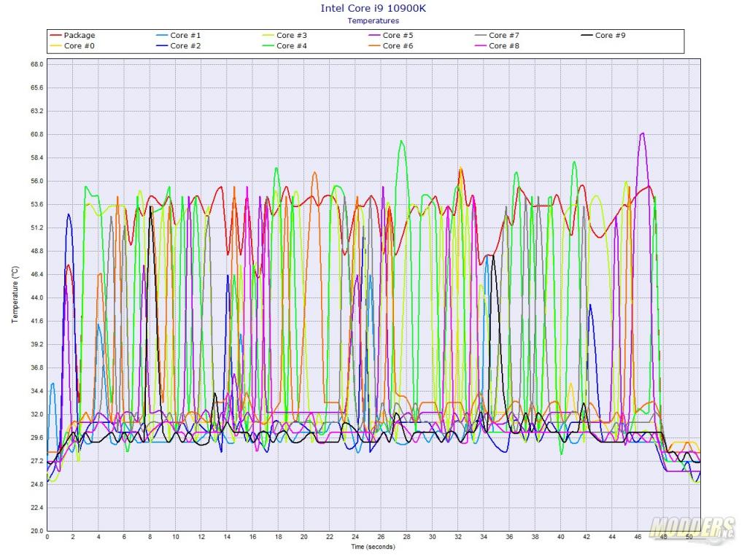The height and width of the screenshot is (560, 747).
Task: Select the Core #2 legend label
Action: [x=185, y=46]
